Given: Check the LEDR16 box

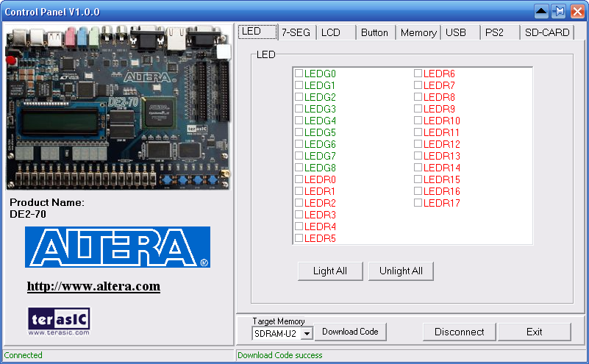Looking at the screenshot, I should (x=418, y=191).
